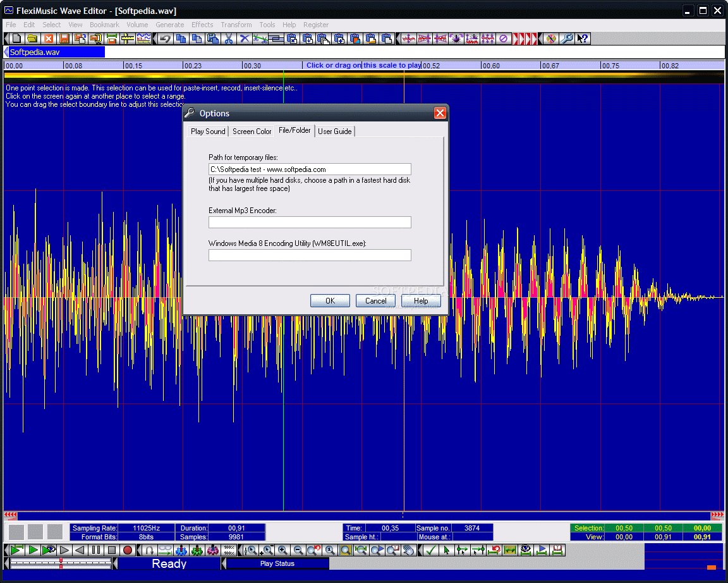Click the What's This help cursor icon
The width and height of the screenshot is (728, 583).
[583, 39]
